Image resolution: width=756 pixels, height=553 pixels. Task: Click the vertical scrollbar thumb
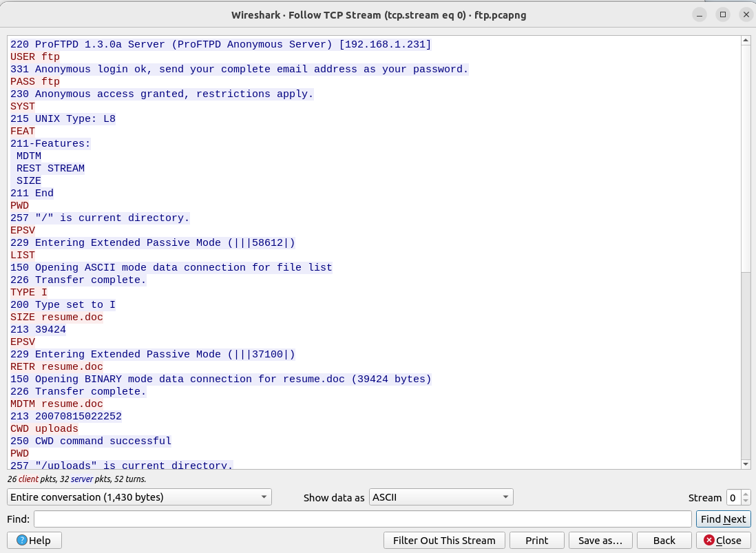tap(746, 158)
